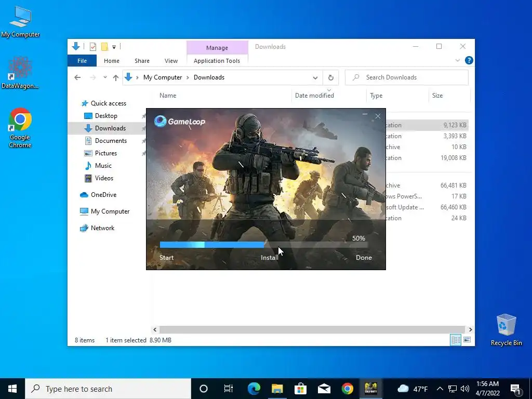Screen dimensions: 532x399
Task: Click My Computer in address breadcrumb
Action: point(163,77)
